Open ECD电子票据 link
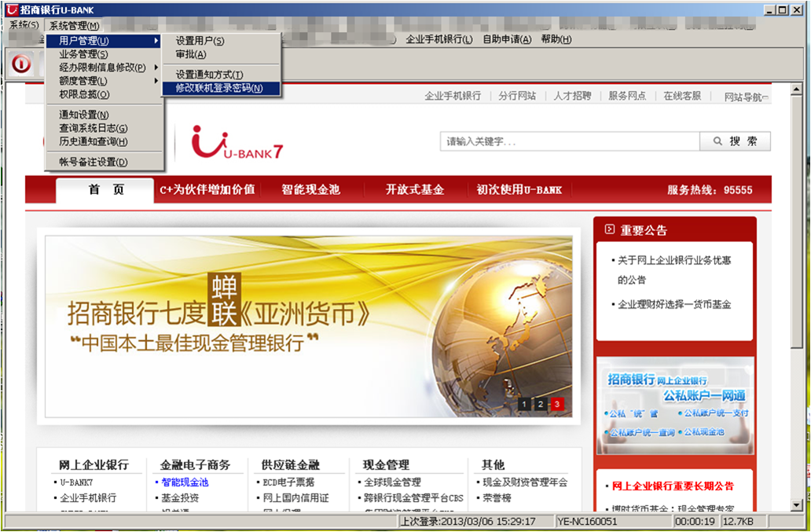811x532 pixels. coord(288,482)
